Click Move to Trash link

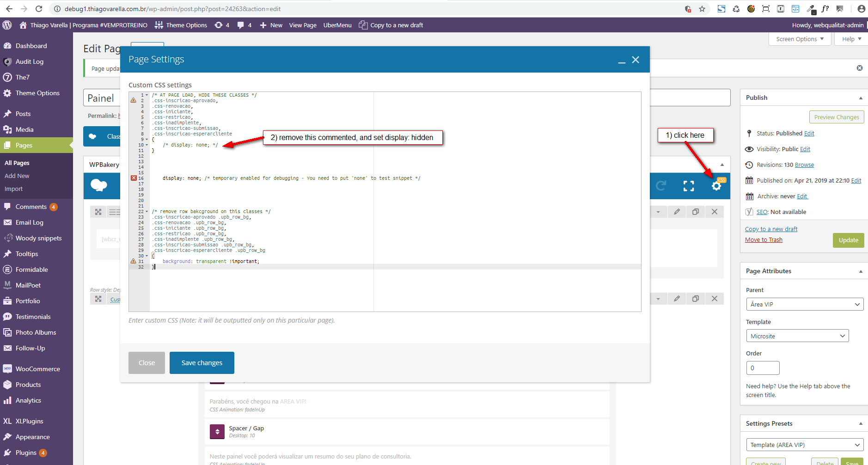[x=764, y=240]
